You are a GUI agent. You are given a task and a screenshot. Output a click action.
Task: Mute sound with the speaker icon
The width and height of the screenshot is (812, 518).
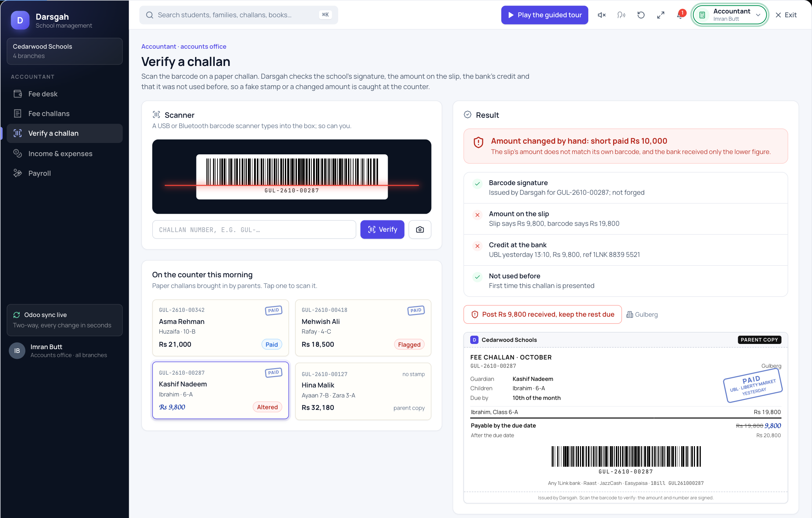click(602, 15)
